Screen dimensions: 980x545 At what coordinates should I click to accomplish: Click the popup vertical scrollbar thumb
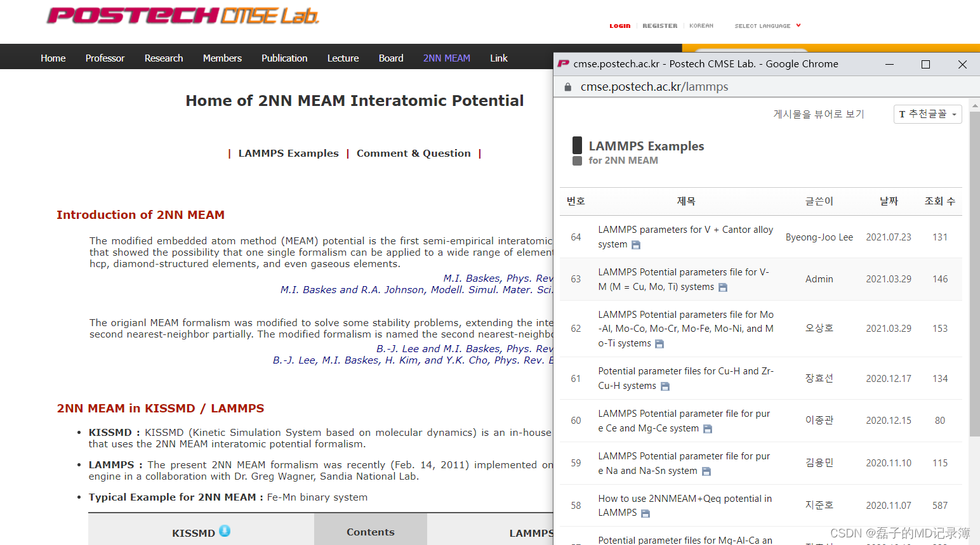coord(974,274)
